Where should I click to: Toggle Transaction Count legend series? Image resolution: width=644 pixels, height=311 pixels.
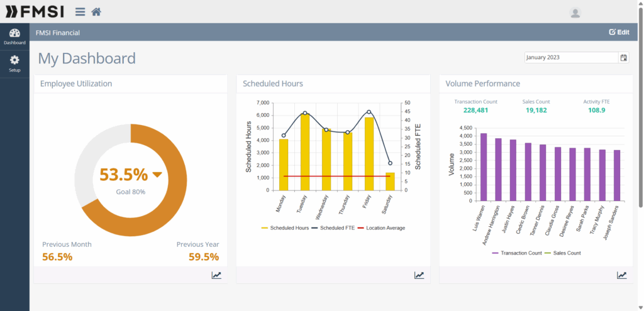(x=518, y=253)
